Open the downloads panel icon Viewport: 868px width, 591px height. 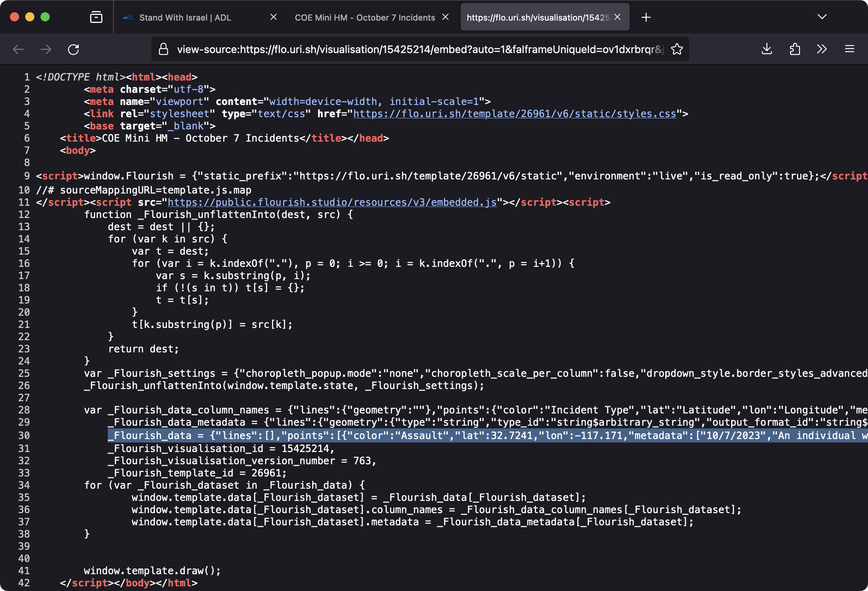[767, 49]
